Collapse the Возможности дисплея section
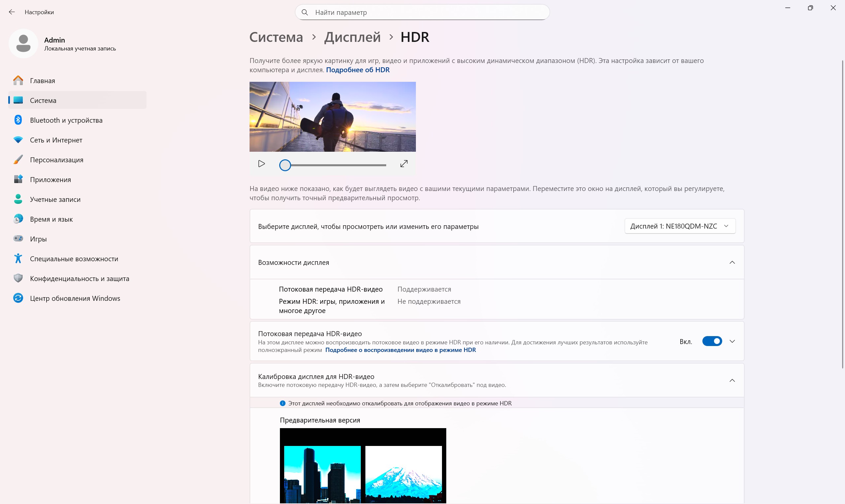Screen dimensions: 845x504 point(732,263)
